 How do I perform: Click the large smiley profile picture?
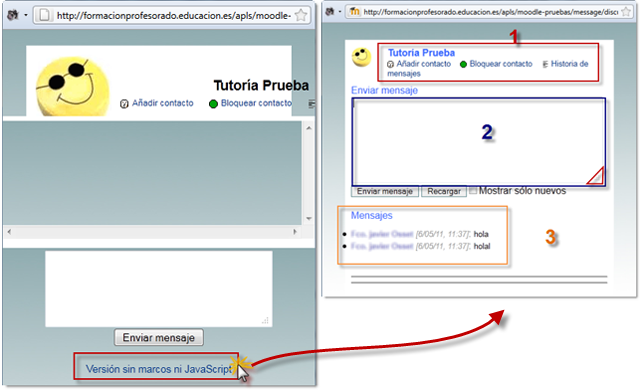click(72, 87)
